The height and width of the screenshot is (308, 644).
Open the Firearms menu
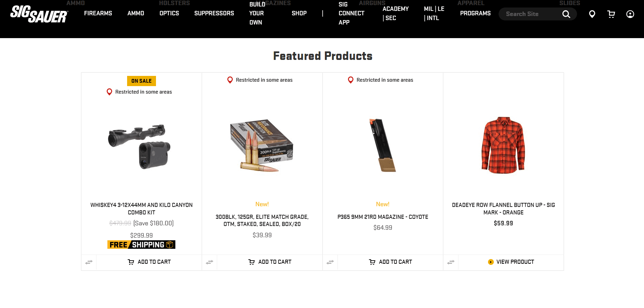[x=98, y=13]
